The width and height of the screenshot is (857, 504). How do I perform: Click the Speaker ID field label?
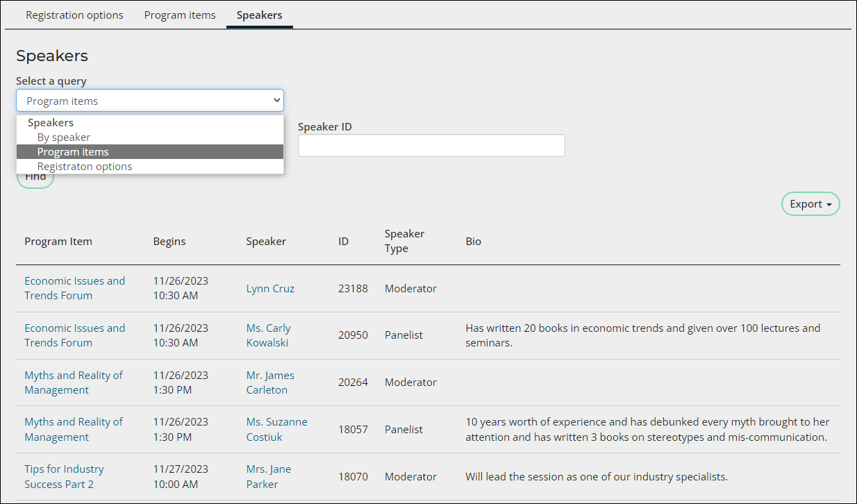[325, 127]
